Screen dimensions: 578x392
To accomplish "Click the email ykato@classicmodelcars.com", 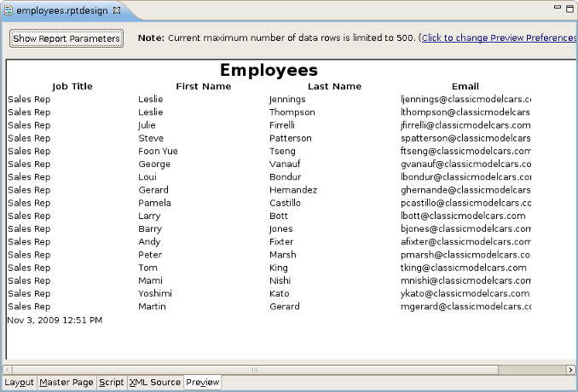I will click(465, 294).
